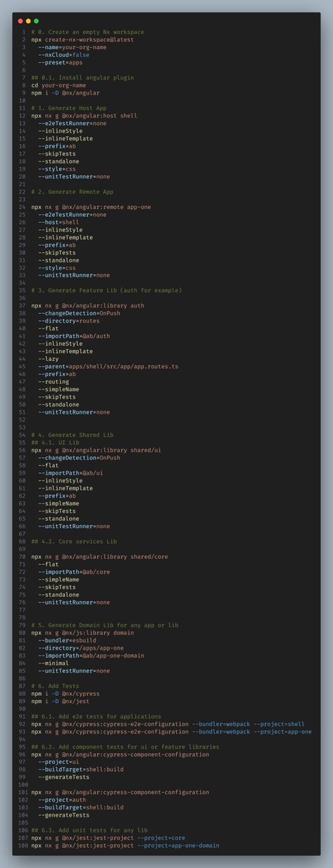Select the 'npx nx g @nx/angular:library shared/ui' command
The image size is (333, 868).
(96, 450)
